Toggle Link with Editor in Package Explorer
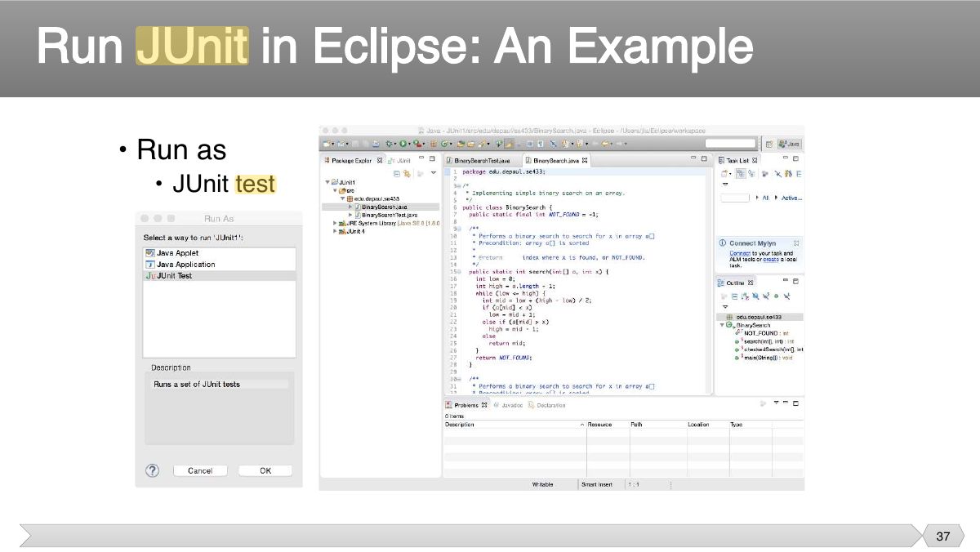Image resolution: width=980 pixels, height=552 pixels. click(x=407, y=173)
